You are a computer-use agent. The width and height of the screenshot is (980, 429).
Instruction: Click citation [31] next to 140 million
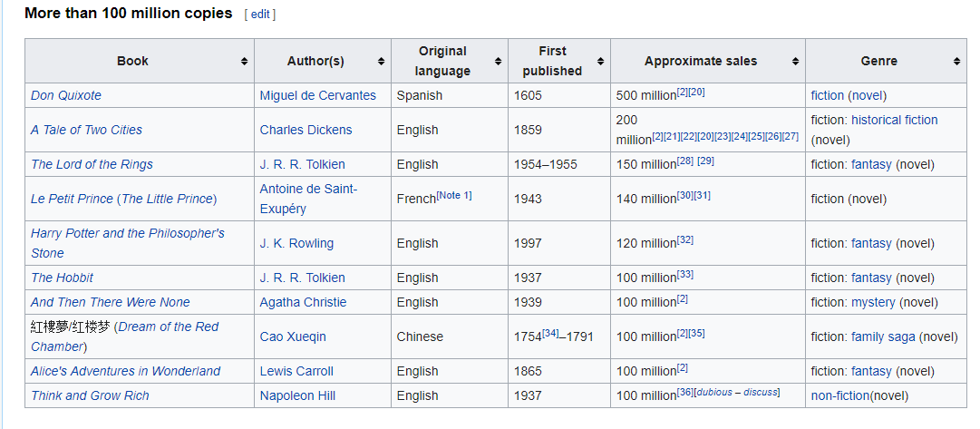pos(702,195)
